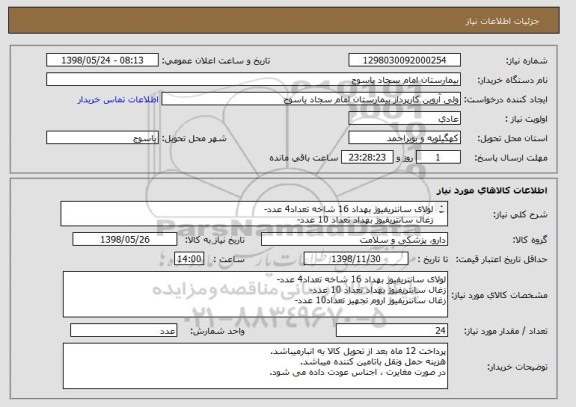Select the buyer notes text area
Image resolution: width=576 pixels, height=407 pixels.
(255, 366)
